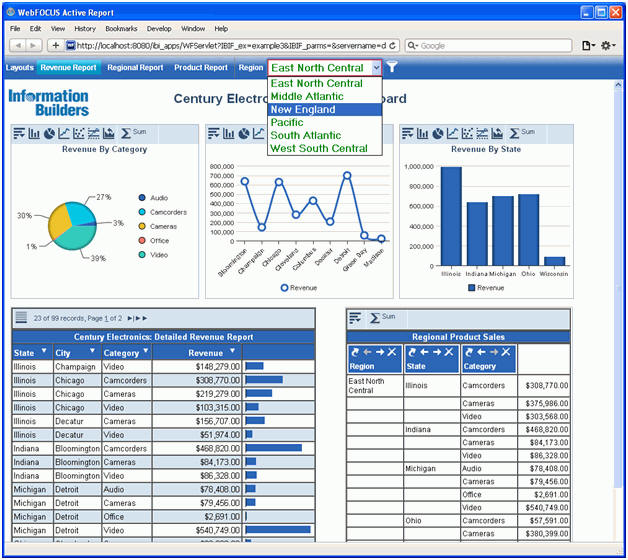Open the City column dropdown arrow
628x560 pixels.
pos(93,351)
